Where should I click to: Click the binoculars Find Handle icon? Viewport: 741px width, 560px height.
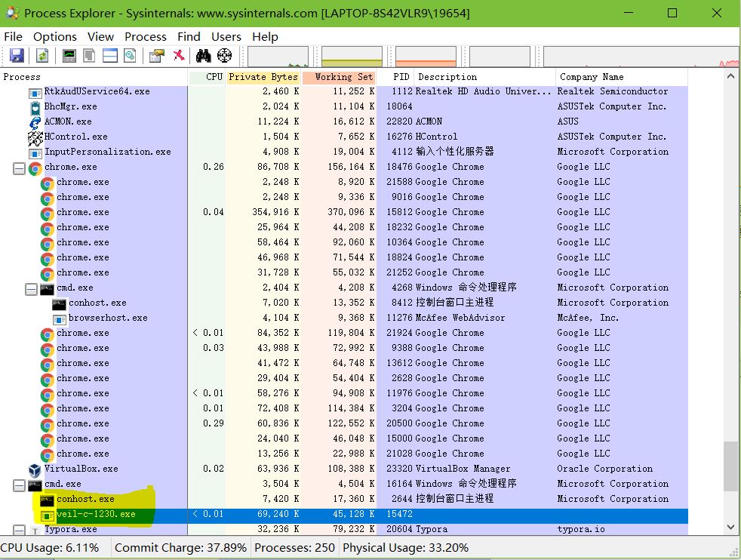click(203, 56)
